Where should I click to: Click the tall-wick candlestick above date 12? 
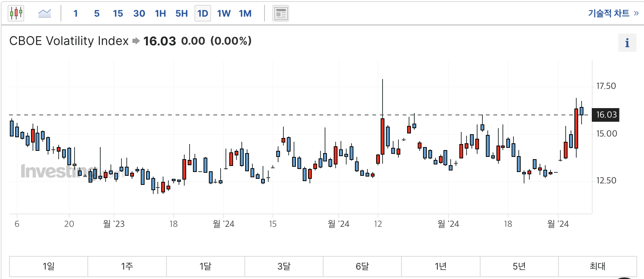pyautogui.click(x=383, y=136)
